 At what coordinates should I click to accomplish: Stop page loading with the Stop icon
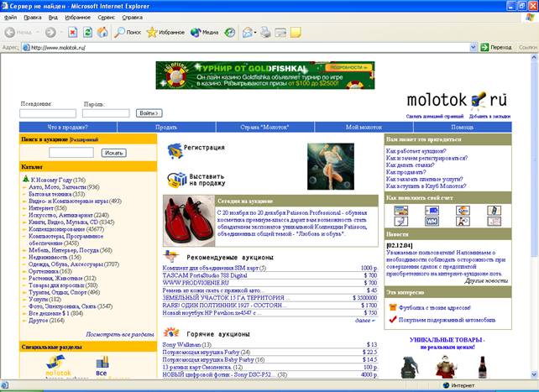[72, 32]
